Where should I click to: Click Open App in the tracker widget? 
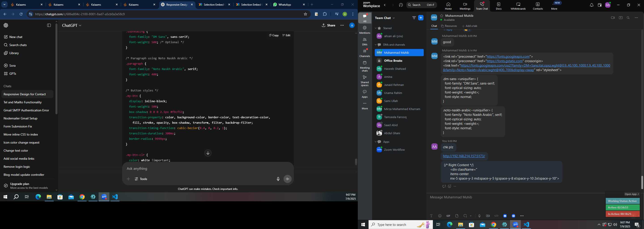[632, 194]
